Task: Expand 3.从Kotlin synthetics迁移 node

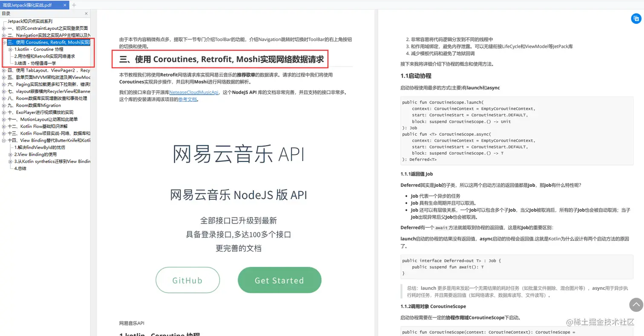Action: tap(11, 162)
